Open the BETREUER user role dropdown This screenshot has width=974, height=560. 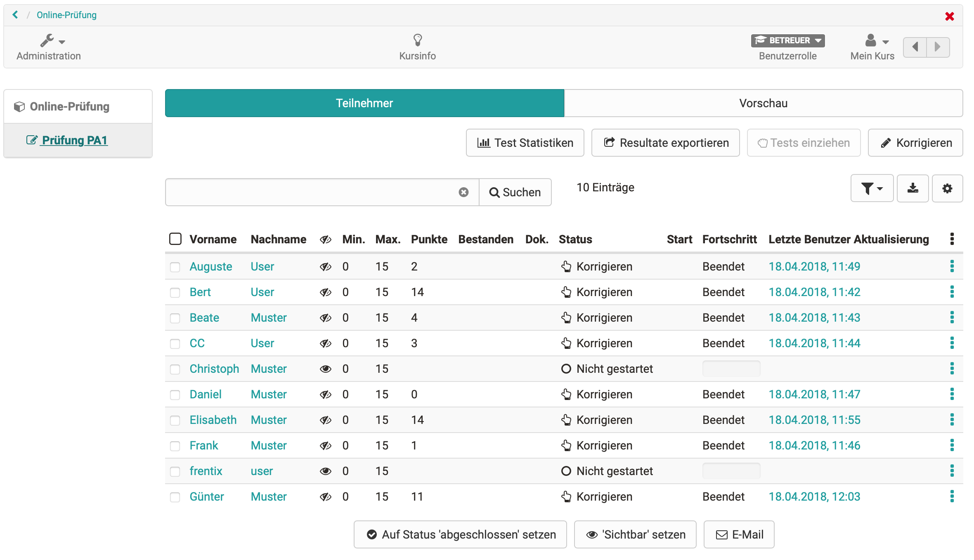point(787,40)
